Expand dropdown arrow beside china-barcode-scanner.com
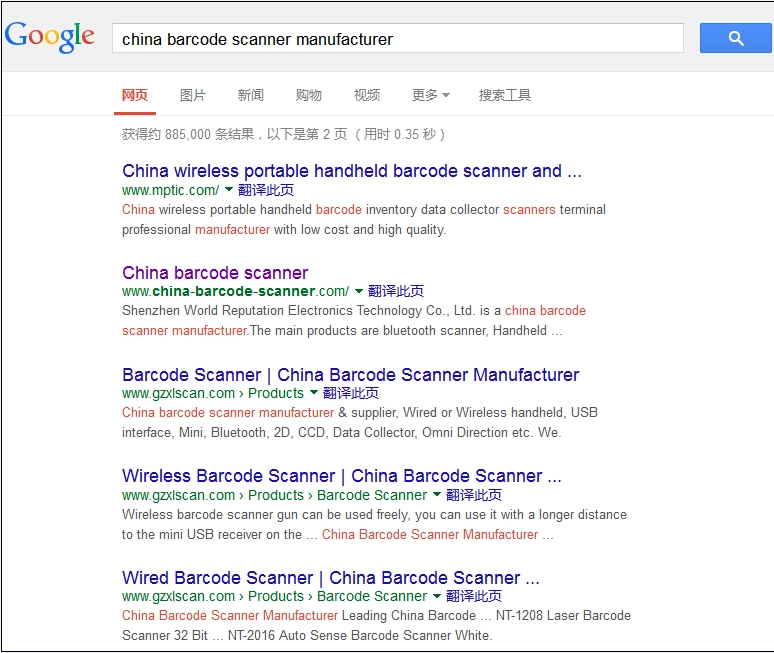Image resolution: width=774 pixels, height=653 pixels. (x=359, y=291)
